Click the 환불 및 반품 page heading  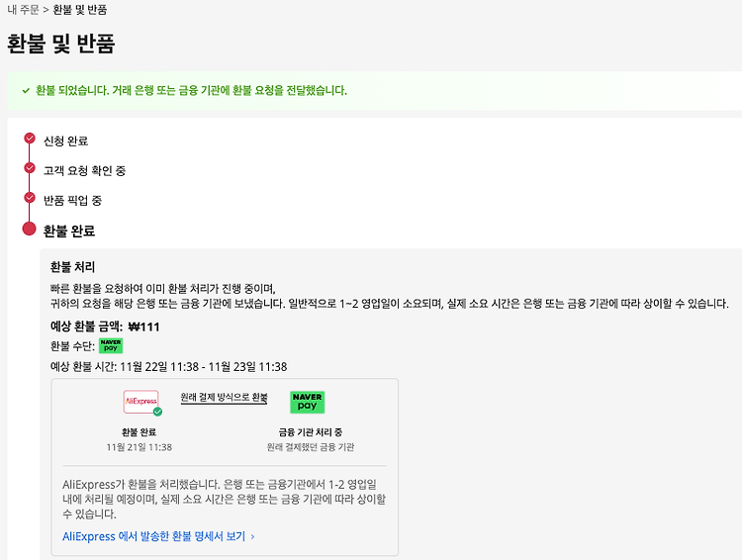coord(61,44)
